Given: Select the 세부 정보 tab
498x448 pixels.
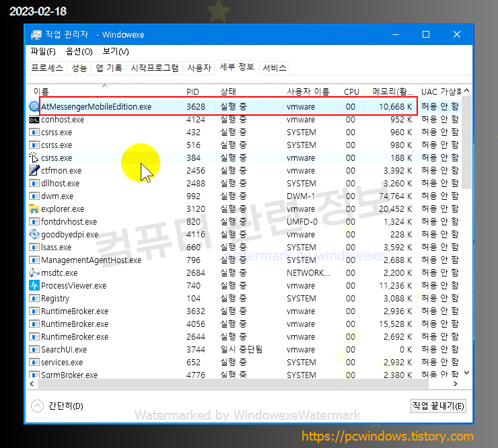Looking at the screenshot, I should (237, 67).
